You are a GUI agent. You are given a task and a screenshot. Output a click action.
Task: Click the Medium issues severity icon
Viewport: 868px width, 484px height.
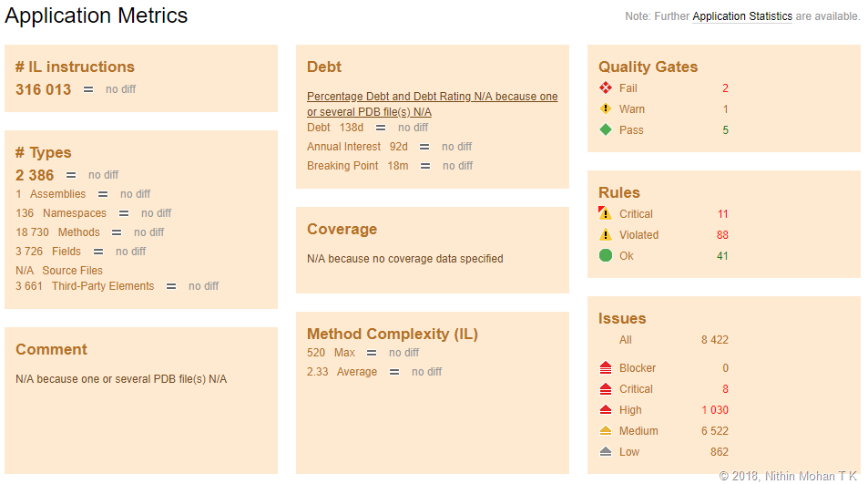(606, 431)
